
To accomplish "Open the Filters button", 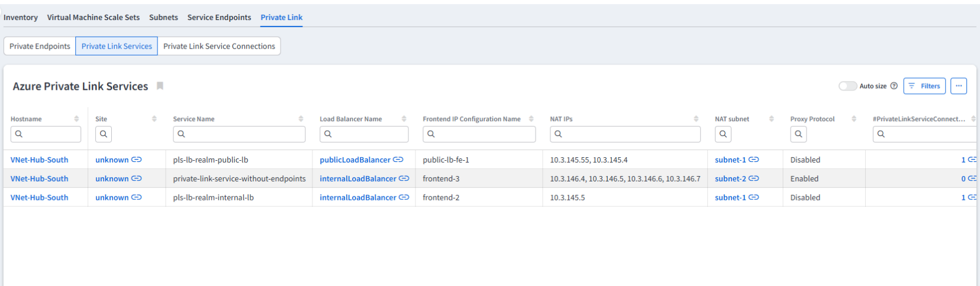I will point(924,86).
